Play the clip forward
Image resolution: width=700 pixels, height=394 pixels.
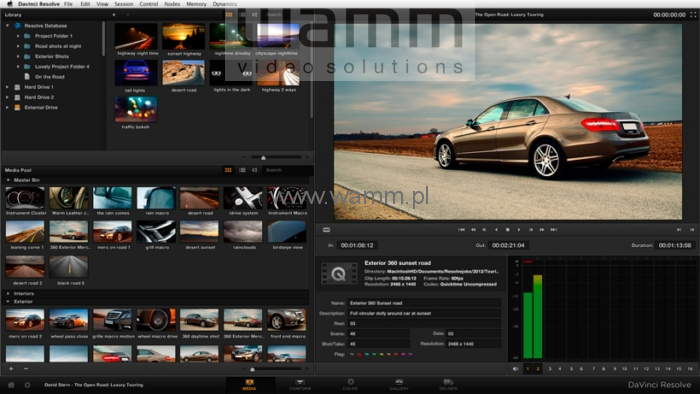(x=519, y=230)
